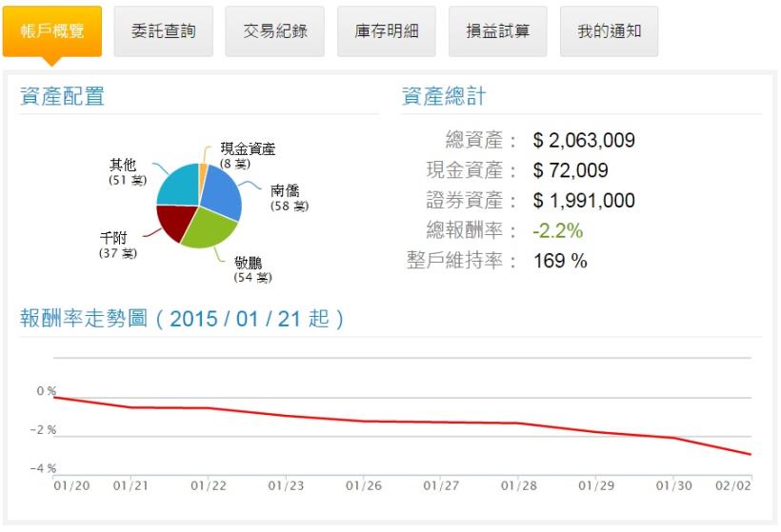
Task: Select the 南僑 (58 萬) pie label
Action: pyautogui.click(x=290, y=198)
